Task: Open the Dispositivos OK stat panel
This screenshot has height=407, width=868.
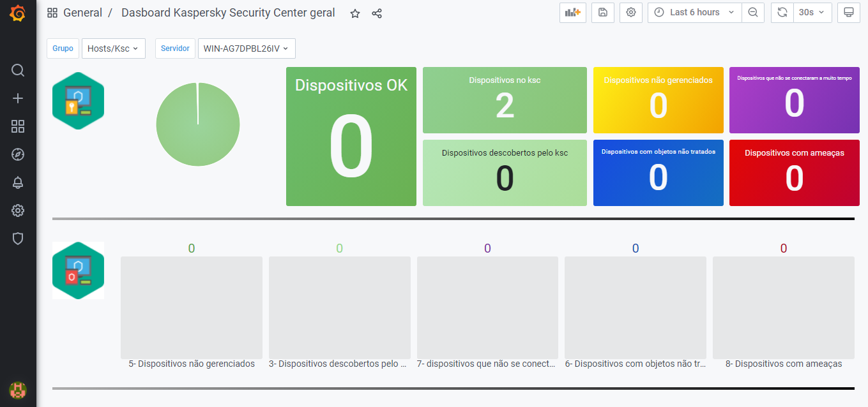Action: tap(351, 137)
